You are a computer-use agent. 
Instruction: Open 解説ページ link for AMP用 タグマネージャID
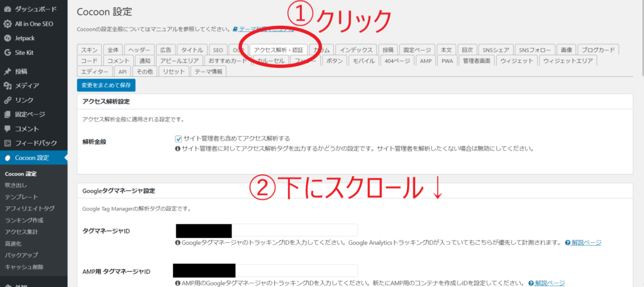tap(550, 283)
